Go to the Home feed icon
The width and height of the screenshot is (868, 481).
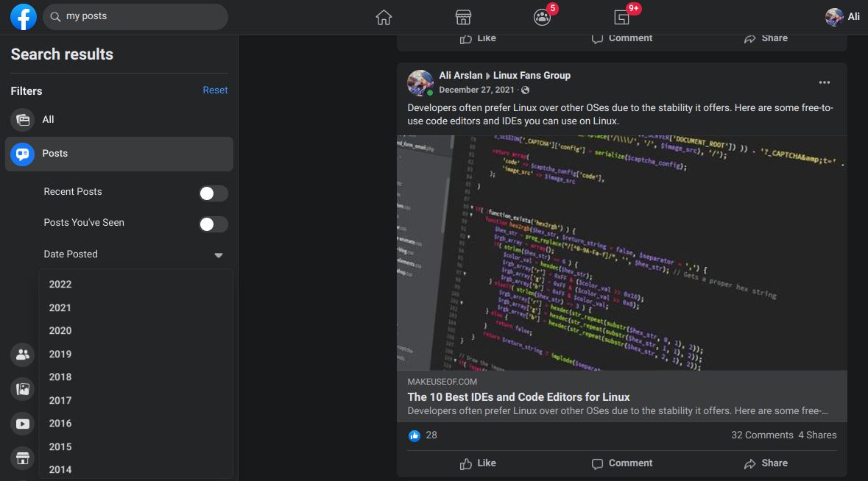[384, 18]
